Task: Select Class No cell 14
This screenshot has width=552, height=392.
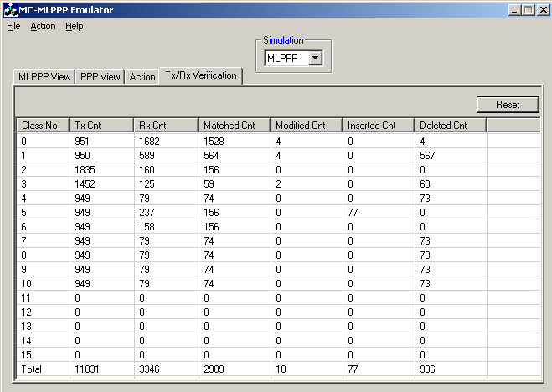Action: click(x=27, y=341)
